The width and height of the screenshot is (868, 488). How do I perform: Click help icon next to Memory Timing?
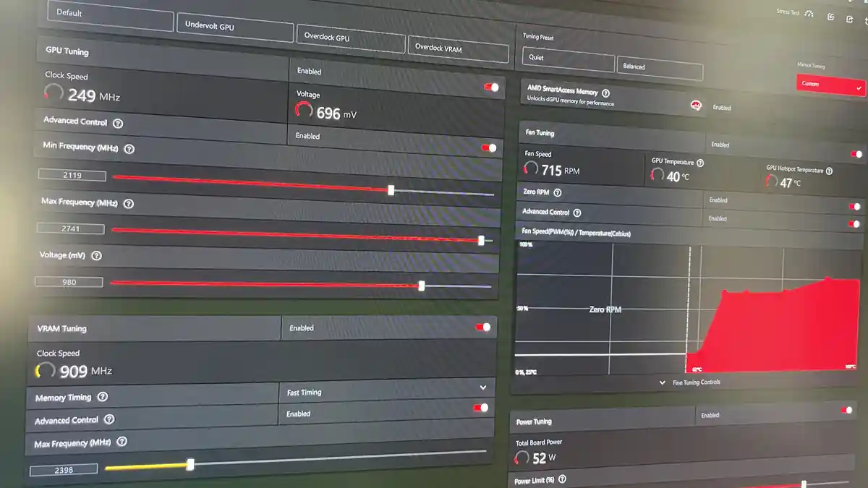[103, 397]
